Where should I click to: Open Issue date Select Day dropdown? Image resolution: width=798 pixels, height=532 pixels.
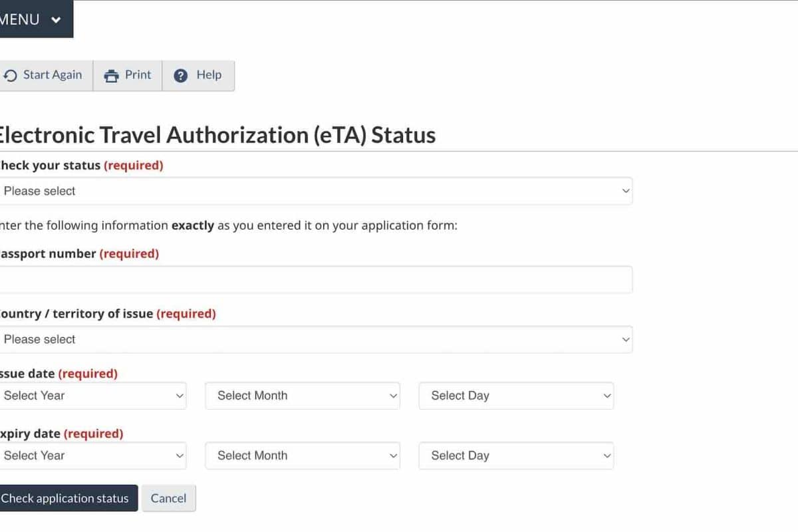coord(516,396)
